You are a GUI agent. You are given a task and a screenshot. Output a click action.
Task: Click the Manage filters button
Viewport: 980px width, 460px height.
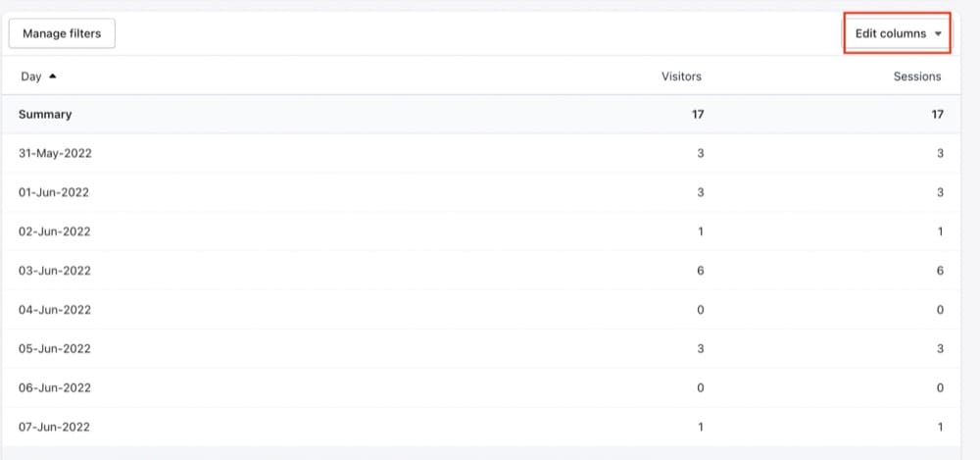tap(62, 33)
